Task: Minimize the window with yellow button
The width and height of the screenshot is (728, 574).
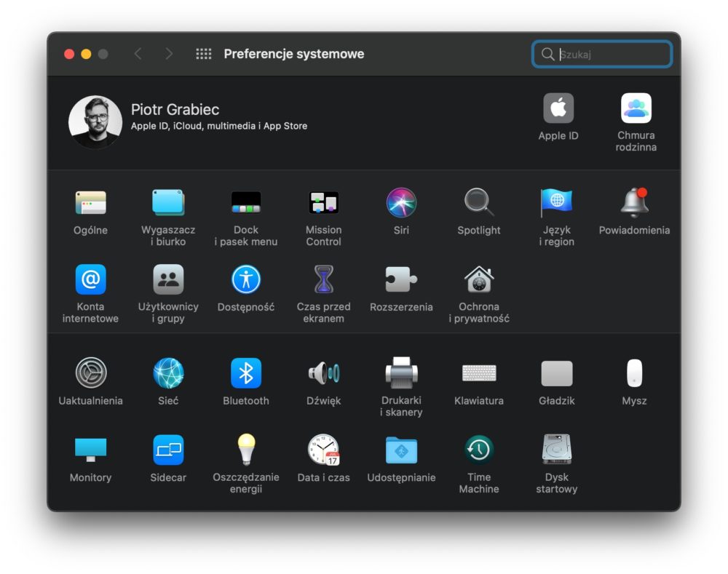Action: point(86,55)
